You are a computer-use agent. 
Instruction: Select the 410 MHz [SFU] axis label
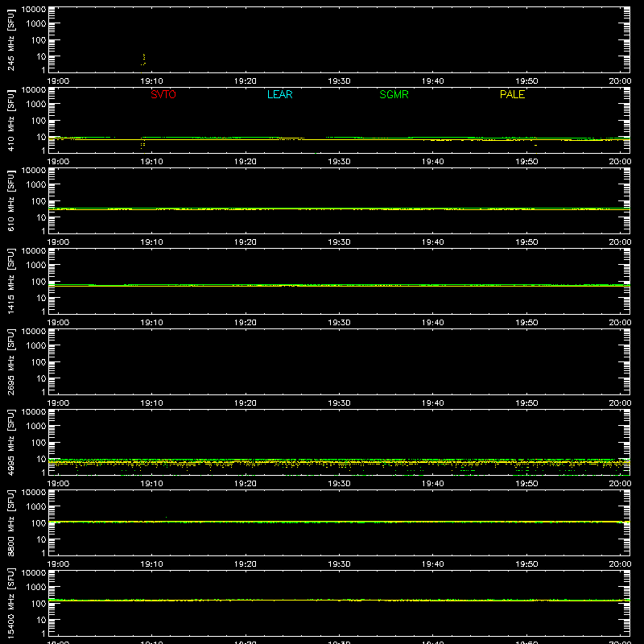pos(10,120)
